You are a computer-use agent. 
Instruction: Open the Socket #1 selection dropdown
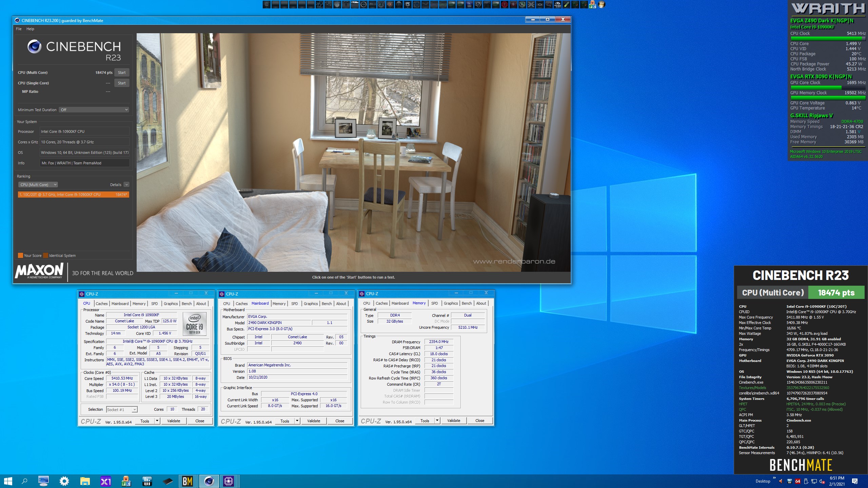(121, 409)
